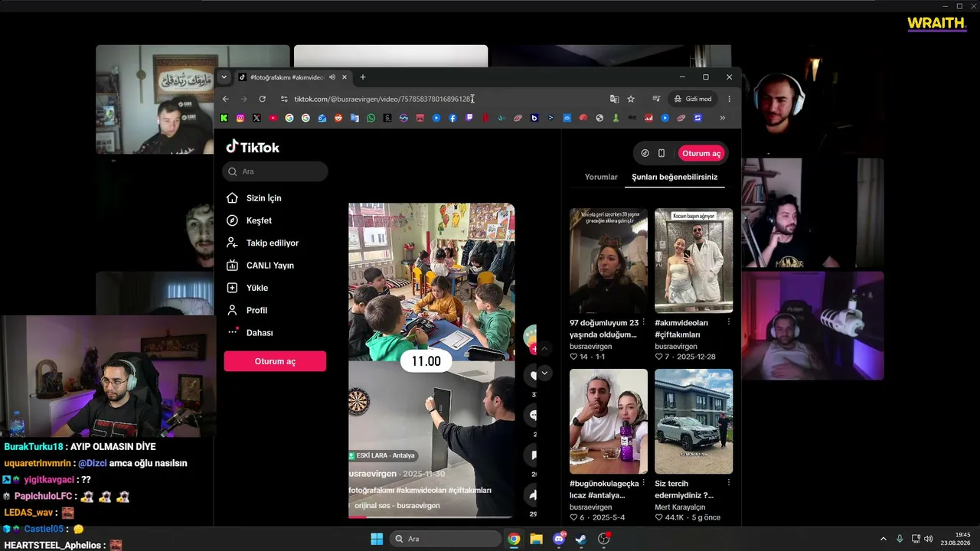Screen dimensions: 980x551
Task: Open Profil in the TikTok sidebar
Action: [256, 310]
